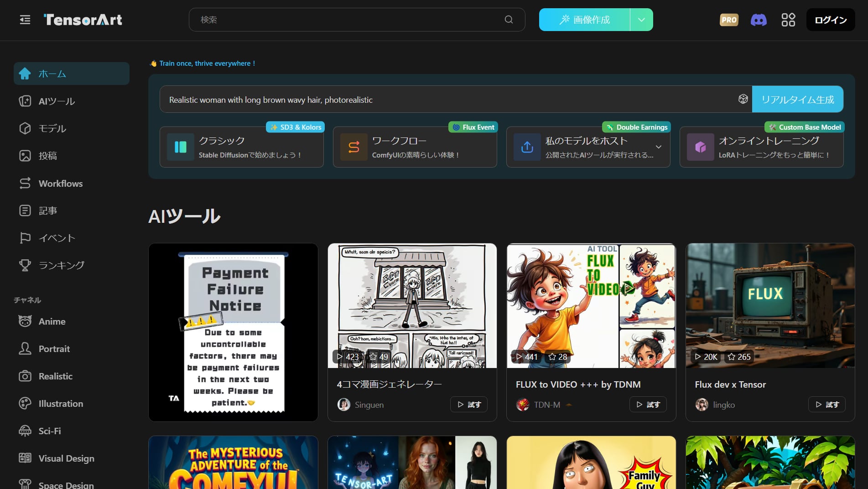This screenshot has height=489, width=868.
Task: Click the 423 run count on manga card
Action: pyautogui.click(x=347, y=357)
